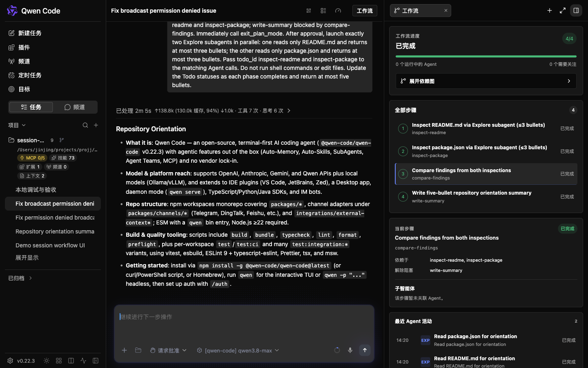Screen dimensions: 588x368
Task: Go to 频道 in the sidebar navigation
Action: pyautogui.click(x=53, y=61)
